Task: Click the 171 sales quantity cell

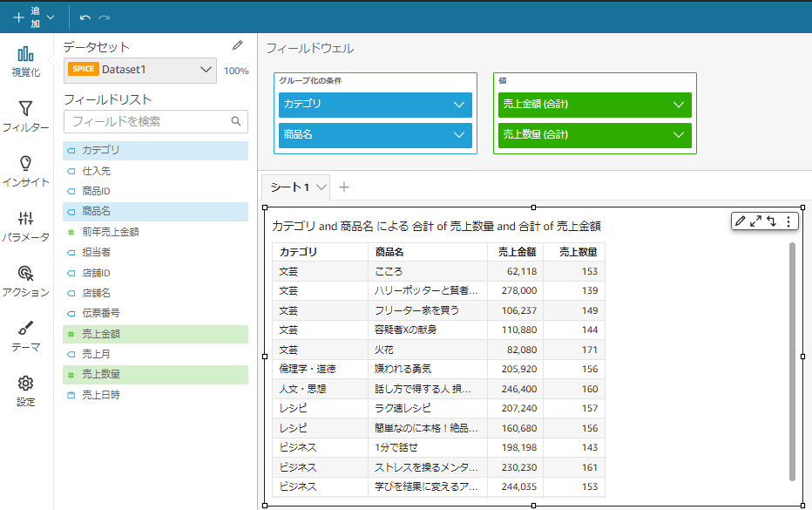Action: pos(574,350)
